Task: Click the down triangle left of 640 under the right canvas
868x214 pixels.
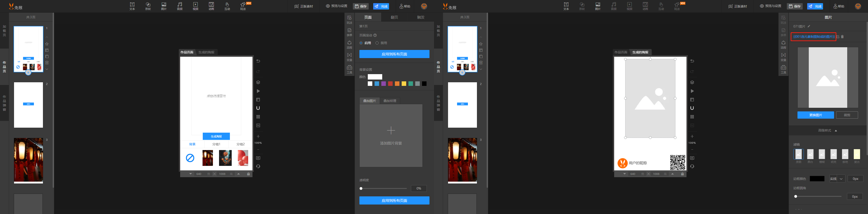Action: pyautogui.click(x=624, y=174)
